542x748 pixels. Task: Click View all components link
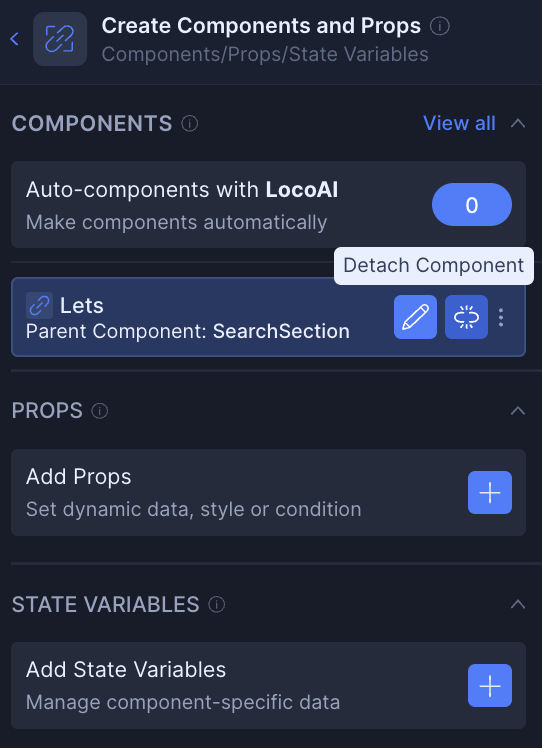pyautogui.click(x=459, y=124)
